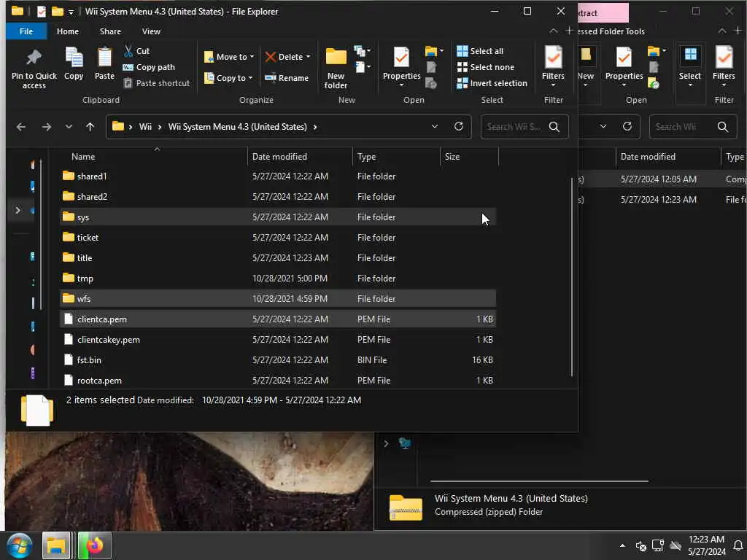Viewport: 747px width, 560px height.
Task: Click Paste shortcut in ribbon
Action: tap(157, 83)
